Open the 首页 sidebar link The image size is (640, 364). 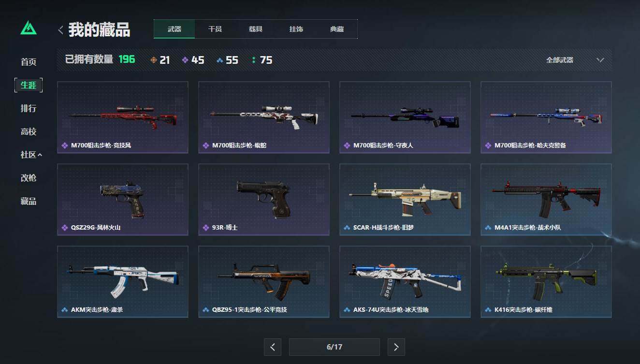tap(29, 62)
